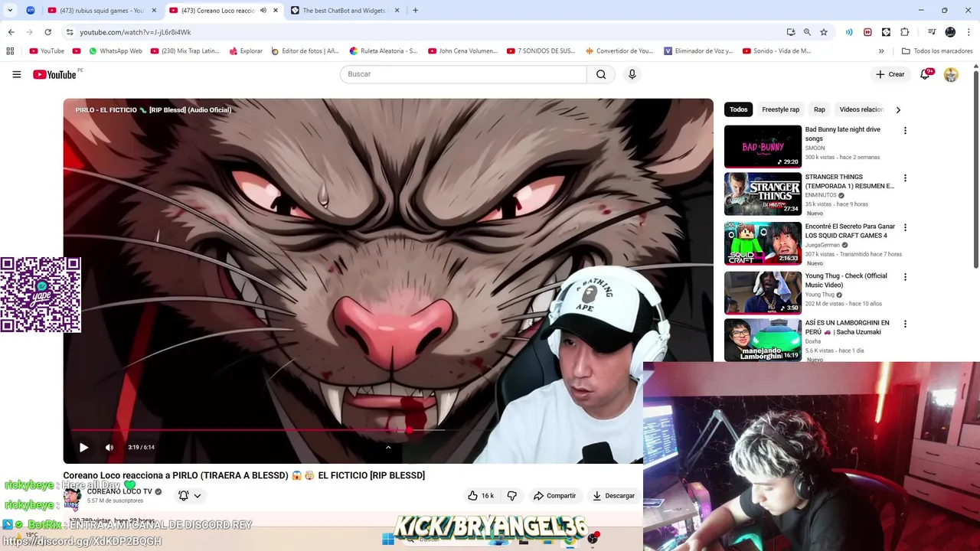Open the YouTube guide hamburger menu

16,74
